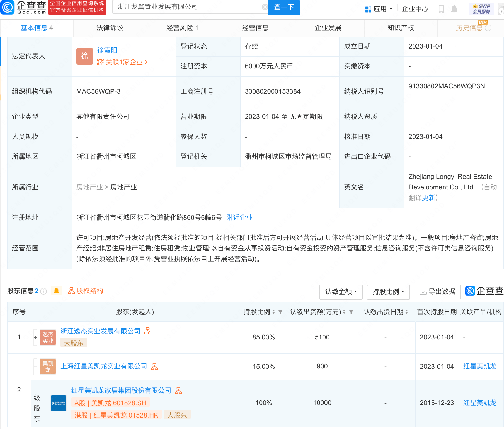The height and width of the screenshot is (429, 504).
Task: Expand shareholder row 1 plus toggle
Action: [35, 338]
